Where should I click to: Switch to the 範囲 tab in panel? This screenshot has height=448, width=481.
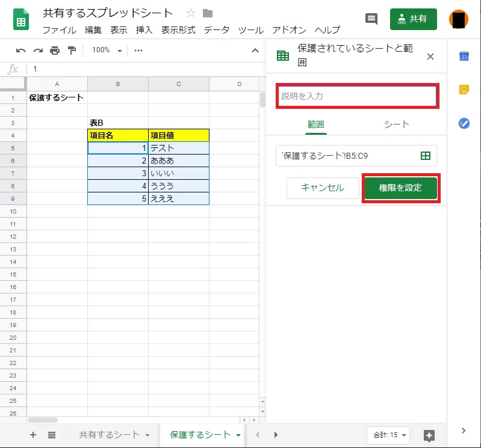316,124
